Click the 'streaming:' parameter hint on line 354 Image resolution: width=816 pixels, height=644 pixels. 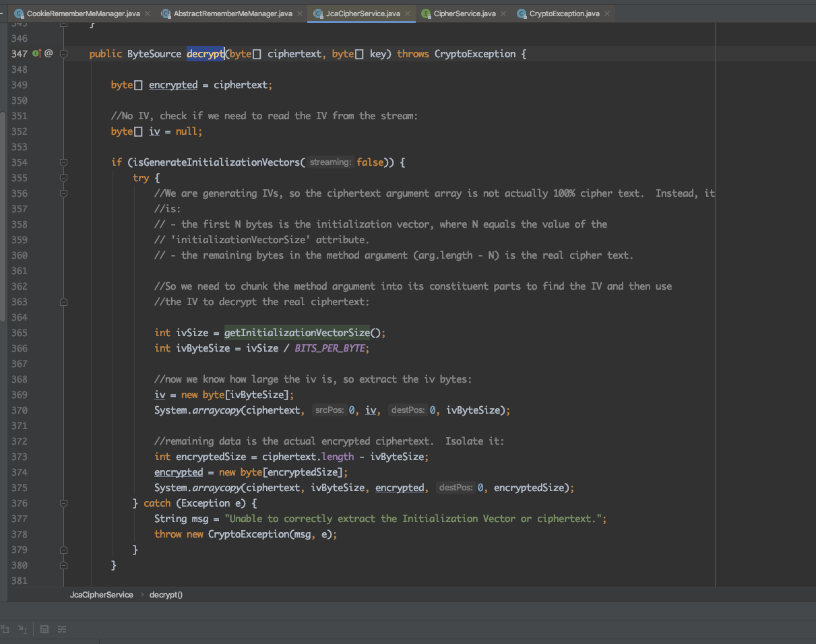tap(331, 162)
